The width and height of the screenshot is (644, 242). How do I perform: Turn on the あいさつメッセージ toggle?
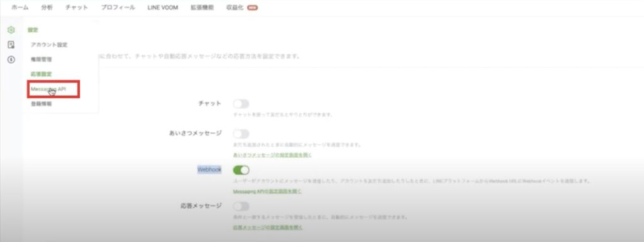click(241, 134)
